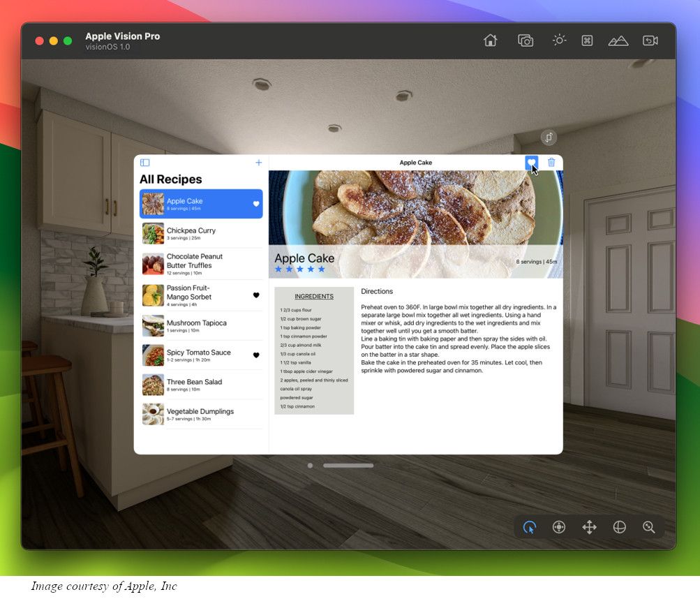
Task: Select the pointer interaction tool
Action: point(530,528)
